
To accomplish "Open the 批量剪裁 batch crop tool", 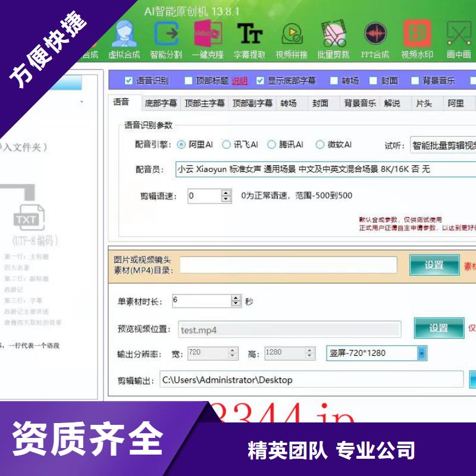I will pyautogui.click(x=333, y=39).
